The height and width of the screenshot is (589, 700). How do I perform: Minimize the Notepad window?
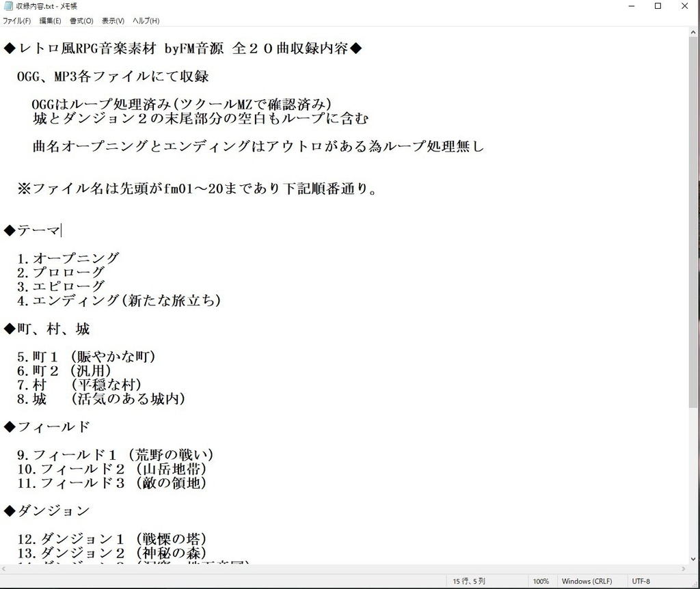[630, 6]
